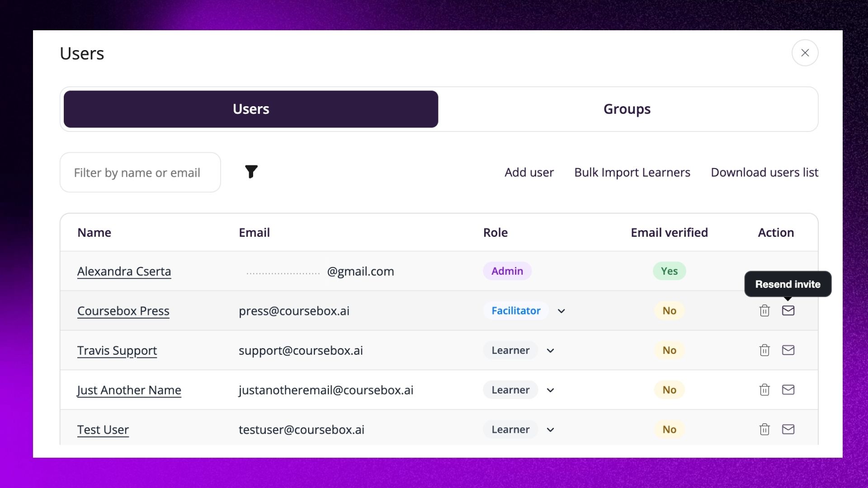868x488 pixels.
Task: Close the Users dialog
Action: [805, 53]
